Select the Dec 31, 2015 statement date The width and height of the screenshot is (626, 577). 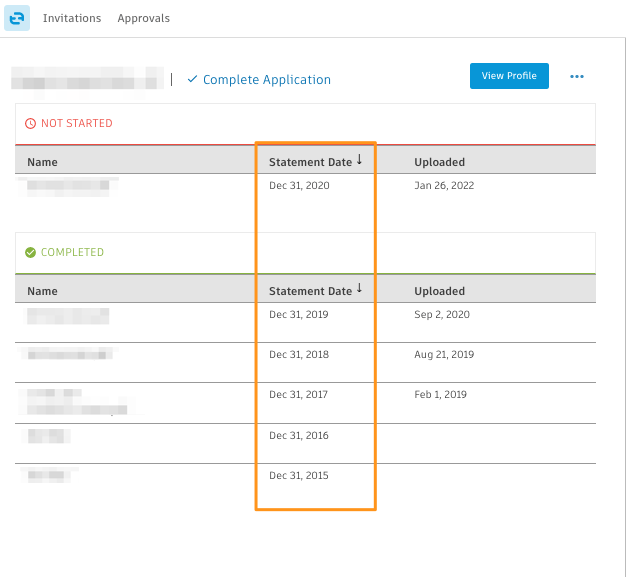point(299,476)
